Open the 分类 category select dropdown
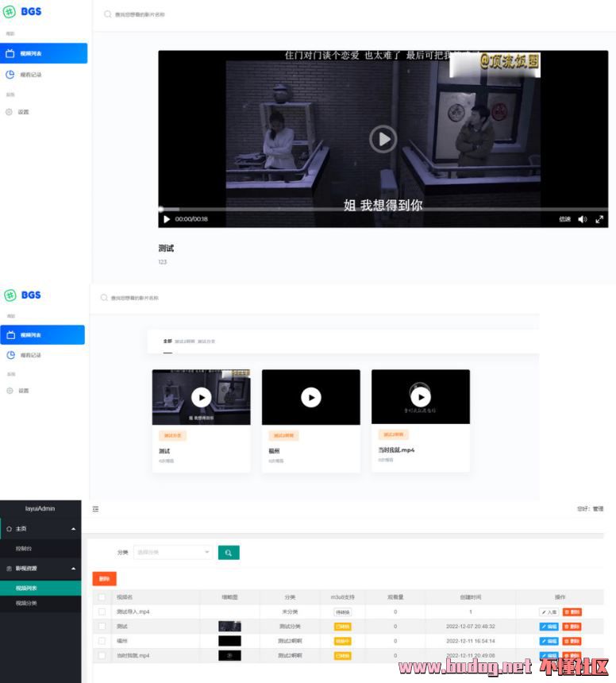616x683 pixels. coord(173,552)
